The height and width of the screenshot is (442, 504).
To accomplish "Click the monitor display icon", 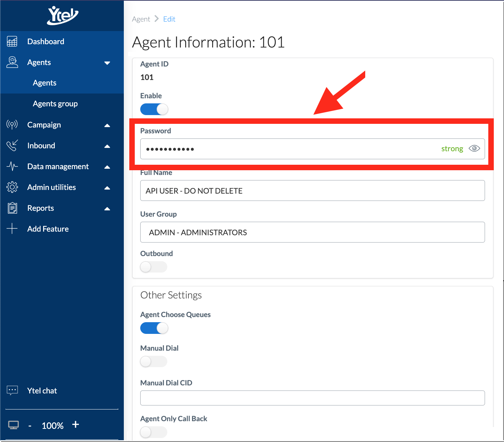I will click(14, 425).
